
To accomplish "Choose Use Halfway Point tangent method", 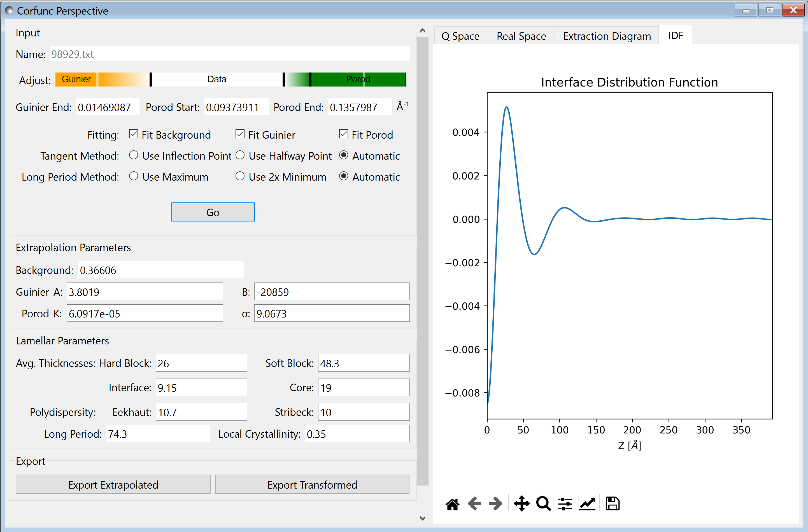I will [x=240, y=155].
